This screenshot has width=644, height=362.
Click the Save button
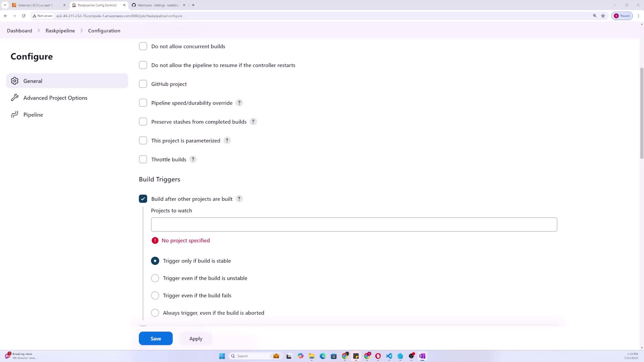pos(156,339)
